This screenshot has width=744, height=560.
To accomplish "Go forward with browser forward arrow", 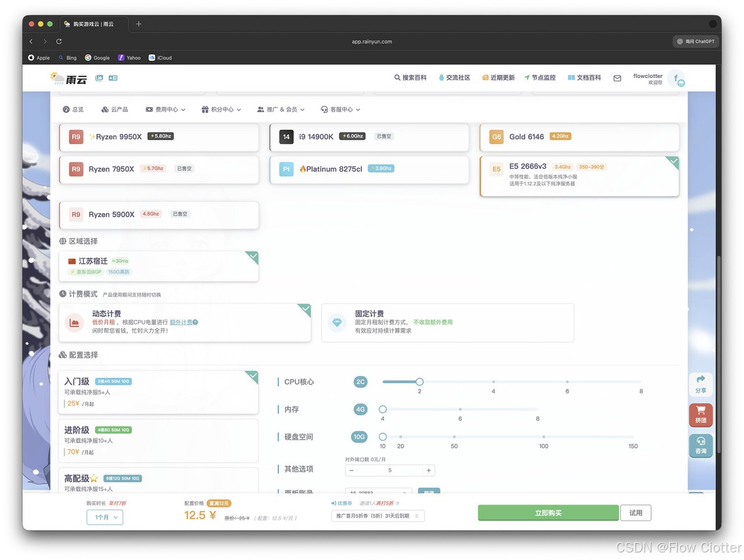I will tap(45, 41).
